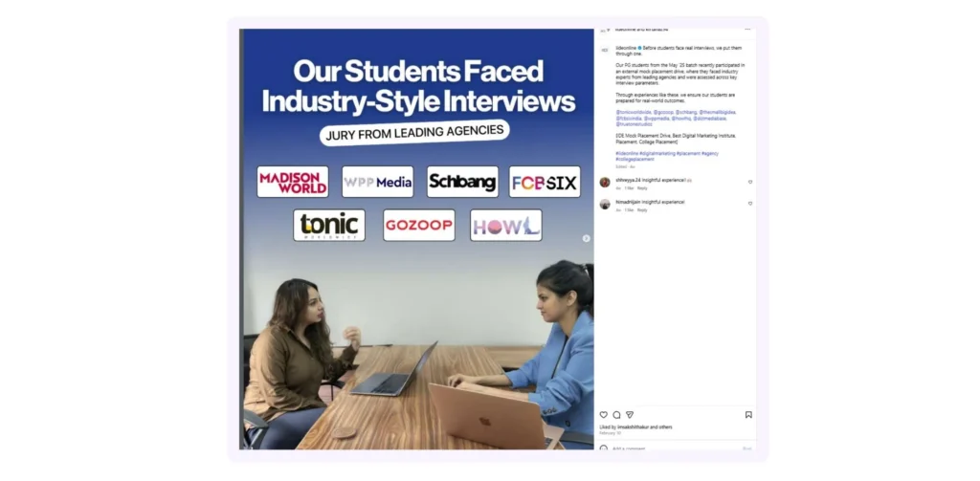Open the @truetonestudios mention
Image resolution: width=980 pixels, height=481 pixels.
(634, 123)
